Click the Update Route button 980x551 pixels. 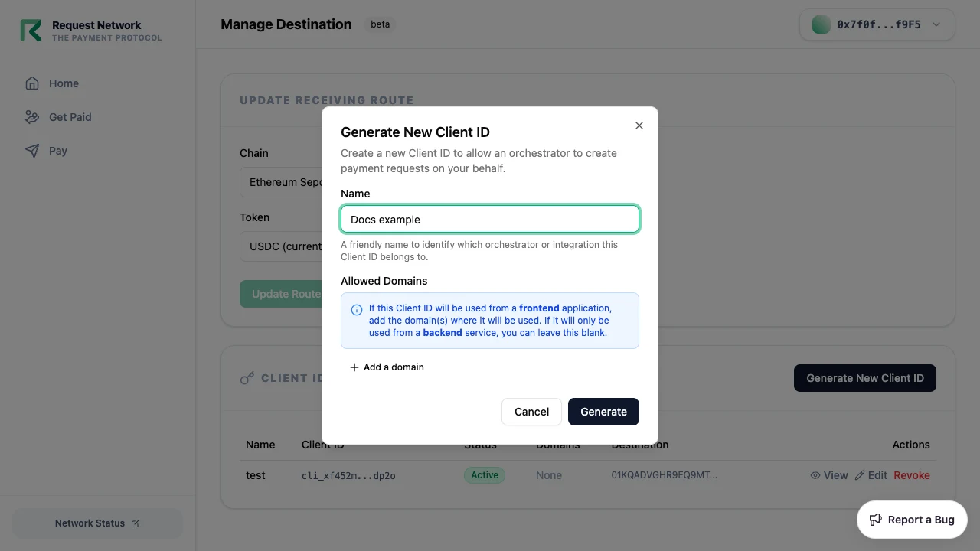(x=281, y=294)
